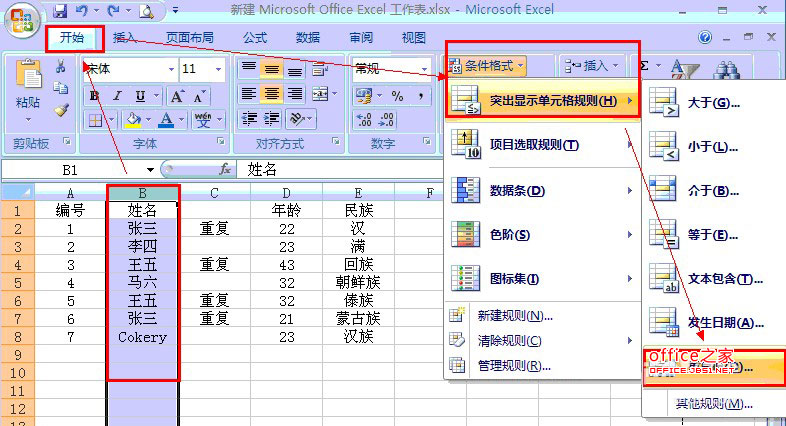Select column B header

coord(142,193)
